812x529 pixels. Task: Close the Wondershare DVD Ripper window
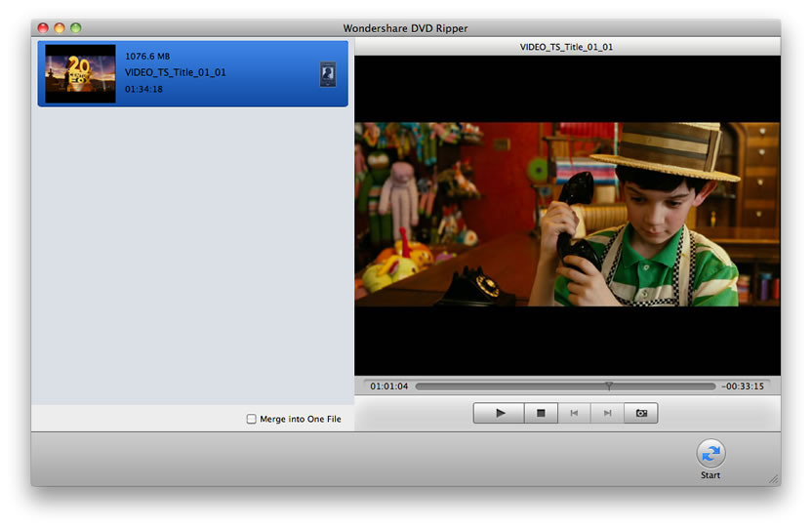[x=44, y=28]
